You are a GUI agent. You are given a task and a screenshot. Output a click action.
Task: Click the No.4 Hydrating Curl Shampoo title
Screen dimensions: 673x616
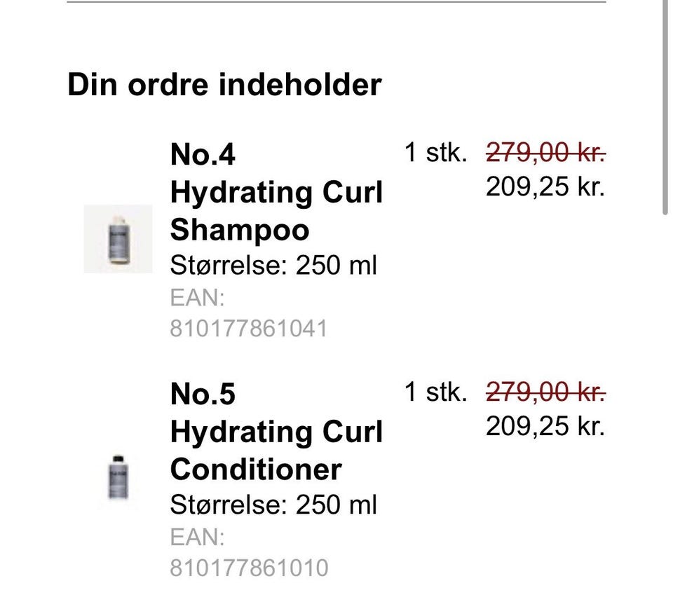coord(276,192)
